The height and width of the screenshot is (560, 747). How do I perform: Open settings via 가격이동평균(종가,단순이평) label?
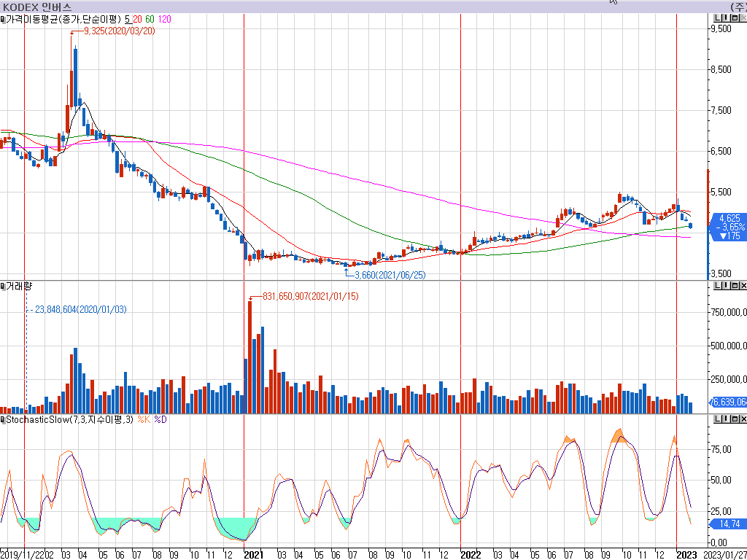point(63,20)
